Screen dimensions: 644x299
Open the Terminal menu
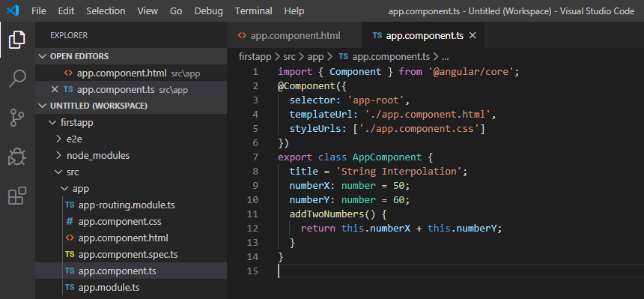pos(253,11)
